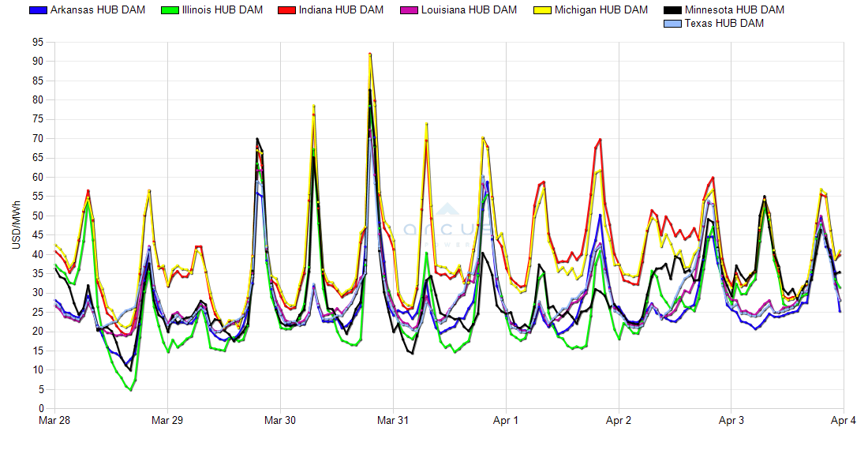Click the highest yellow peak near 92
This screenshot has height=450, width=868.
coord(370,54)
